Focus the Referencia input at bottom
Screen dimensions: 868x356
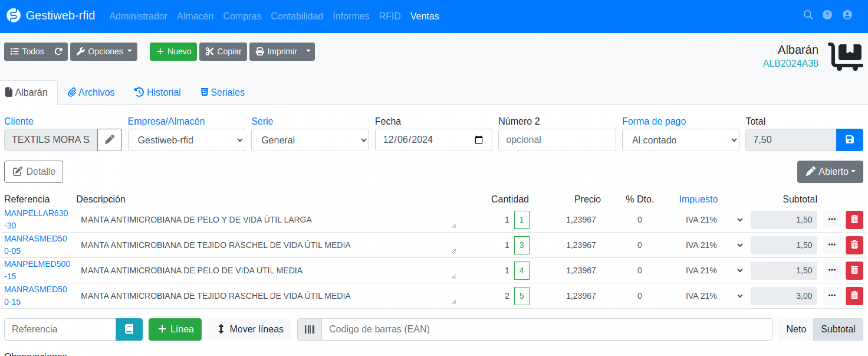[x=60, y=329]
